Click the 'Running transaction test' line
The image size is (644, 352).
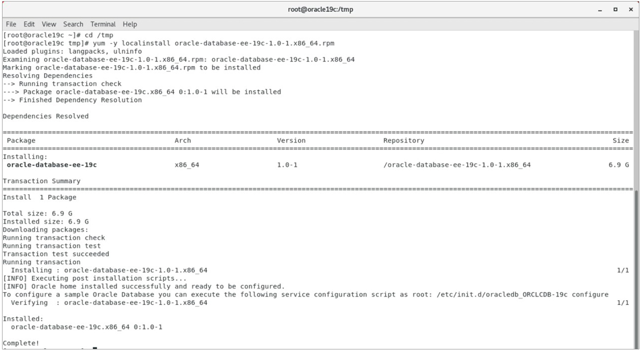52,246
